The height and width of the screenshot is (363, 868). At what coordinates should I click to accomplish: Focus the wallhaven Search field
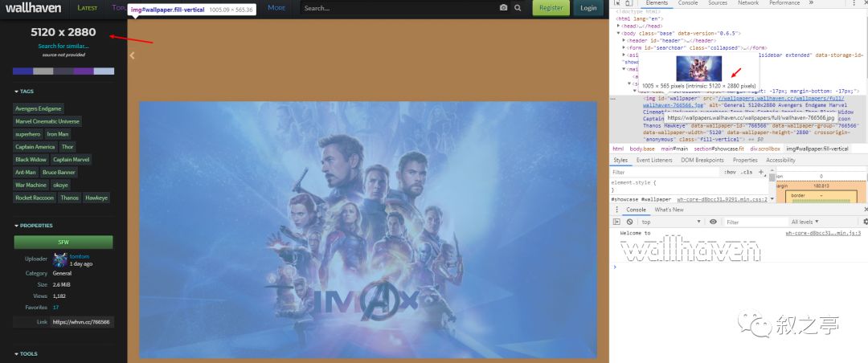pyautogui.click(x=399, y=8)
